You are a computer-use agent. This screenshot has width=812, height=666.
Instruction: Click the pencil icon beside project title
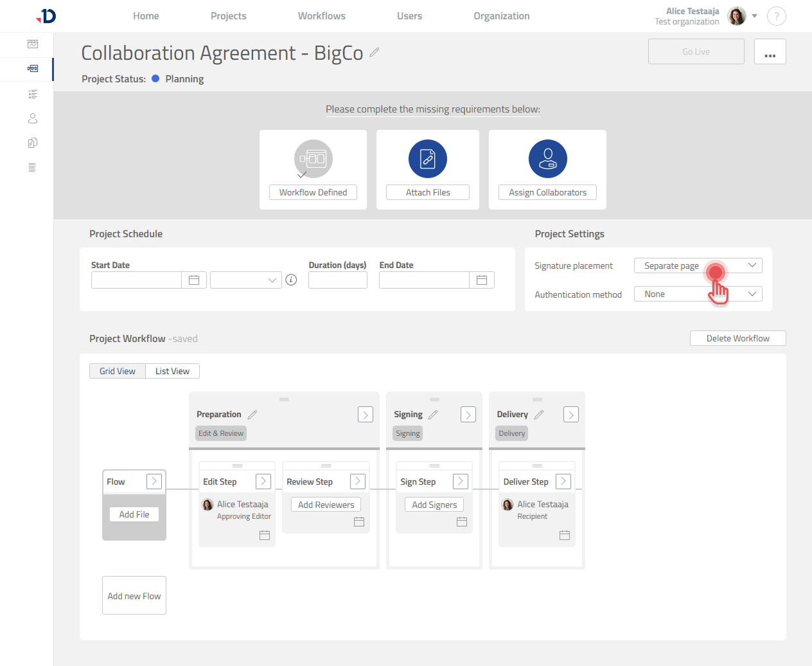(x=375, y=53)
